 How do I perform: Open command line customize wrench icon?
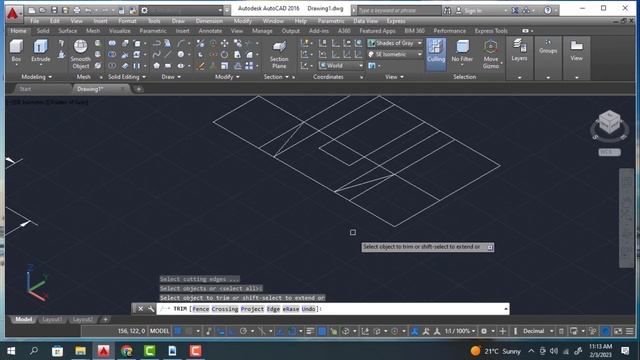(x=151, y=309)
